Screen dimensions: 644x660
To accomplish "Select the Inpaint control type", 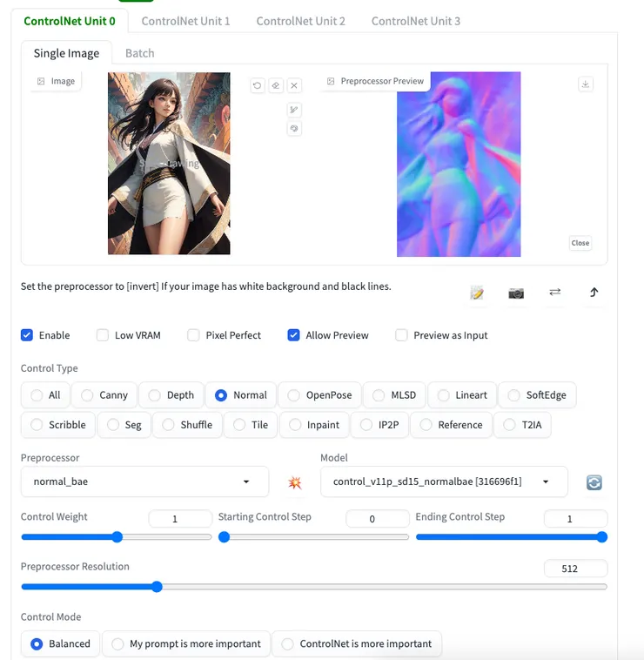I will coord(314,425).
